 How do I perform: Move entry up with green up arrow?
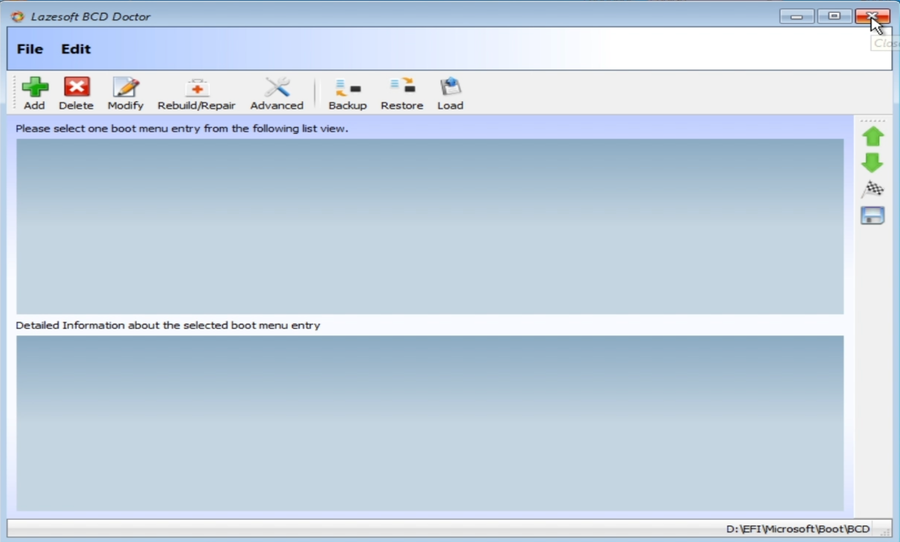tap(872, 136)
